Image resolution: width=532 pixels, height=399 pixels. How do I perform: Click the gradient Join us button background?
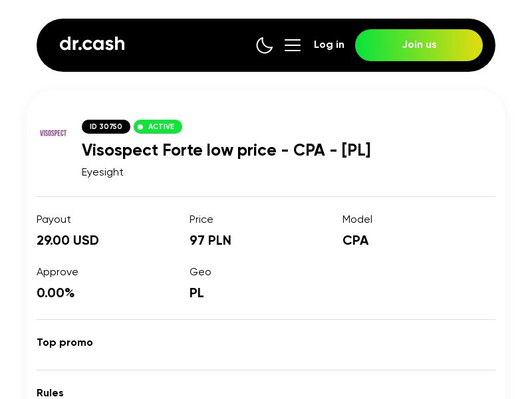pos(419,45)
